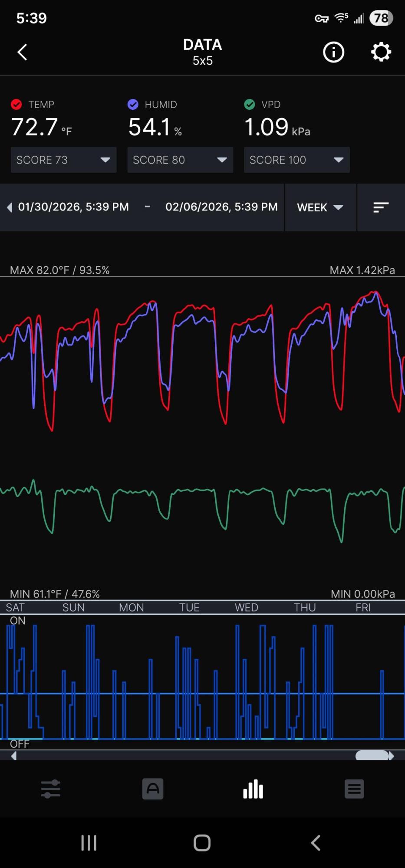405x868 pixels.
Task: Open the automation 'A' tab
Action: pyautogui.click(x=152, y=789)
